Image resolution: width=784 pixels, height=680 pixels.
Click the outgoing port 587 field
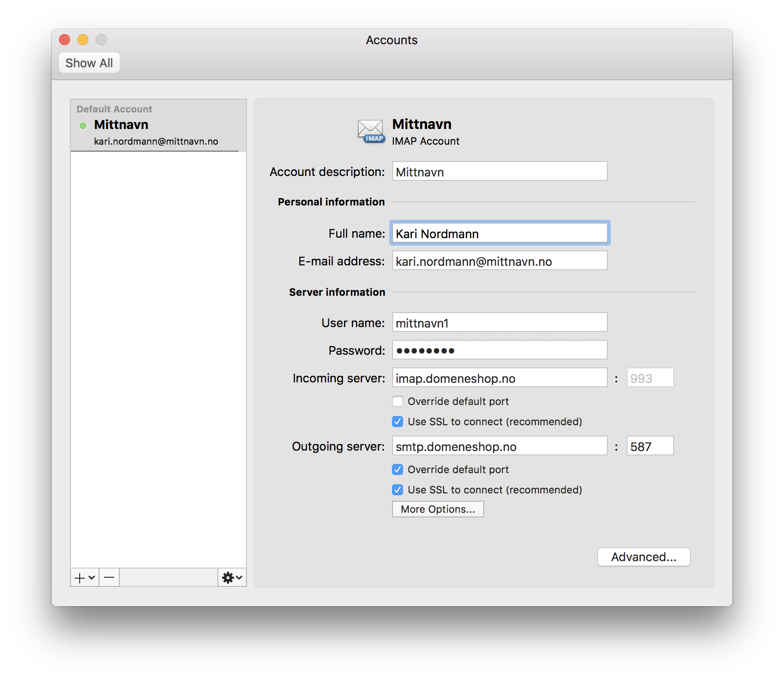(x=650, y=446)
